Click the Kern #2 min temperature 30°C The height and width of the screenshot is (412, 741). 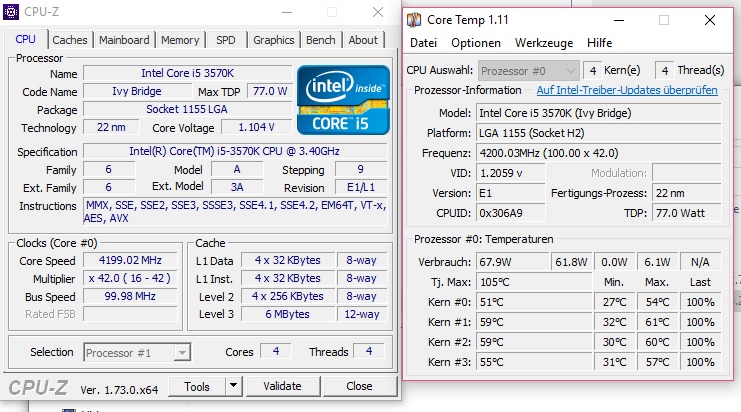[614, 342]
